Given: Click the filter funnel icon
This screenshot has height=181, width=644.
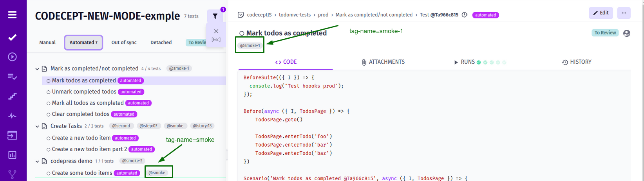Looking at the screenshot, I should (x=215, y=16).
